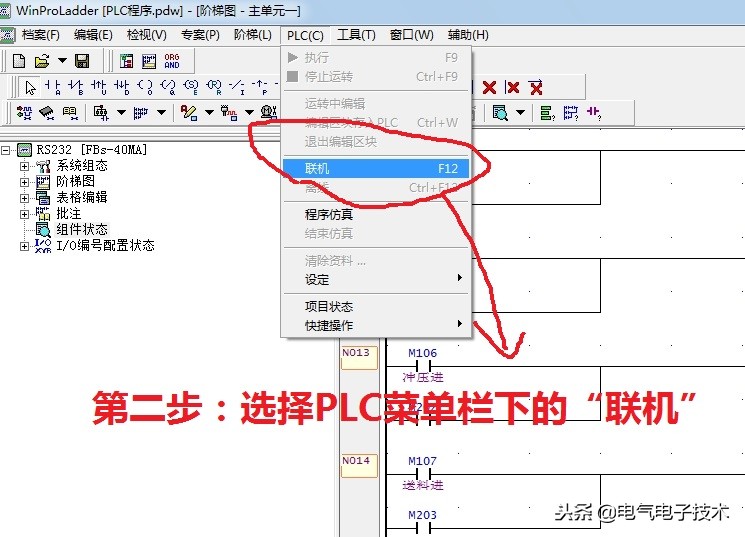The image size is (745, 537).
Task: Click the signal exchange icon on lower toolbar
Action: click(24, 113)
